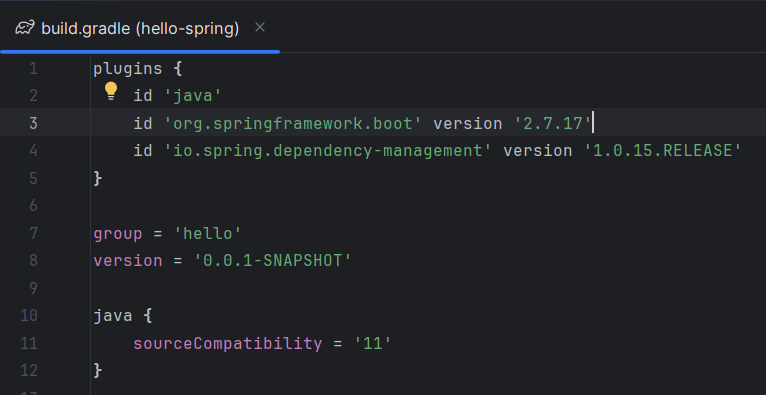The height and width of the screenshot is (395, 766).
Task: Click line number 1 in the gutter
Action: click(x=33, y=69)
